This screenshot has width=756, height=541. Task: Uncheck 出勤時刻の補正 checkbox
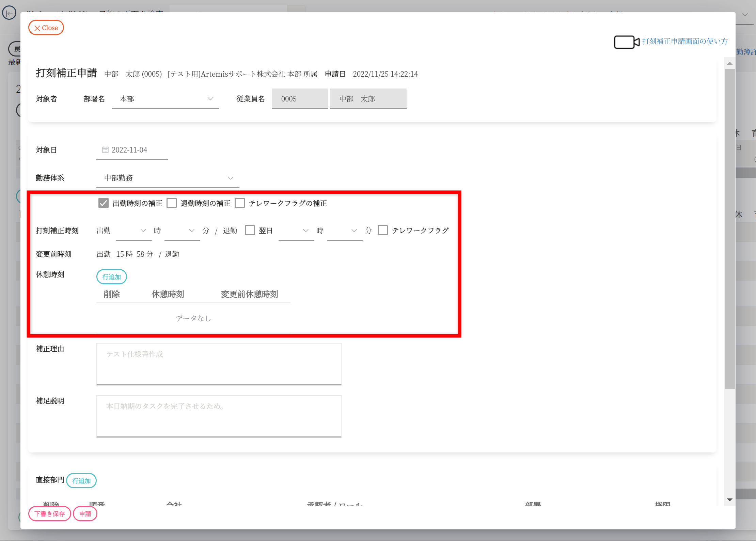pos(104,203)
